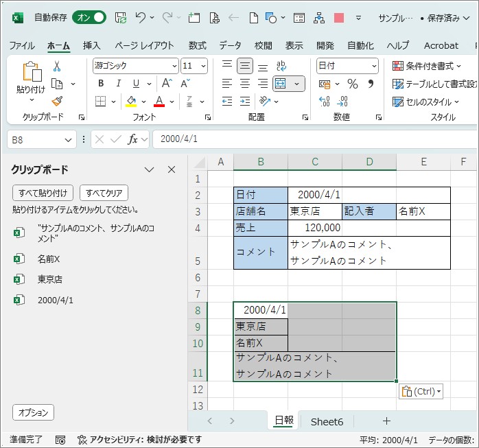The image size is (479, 448).
Task: Click the Increase Indent icon
Action: [x=245, y=101]
